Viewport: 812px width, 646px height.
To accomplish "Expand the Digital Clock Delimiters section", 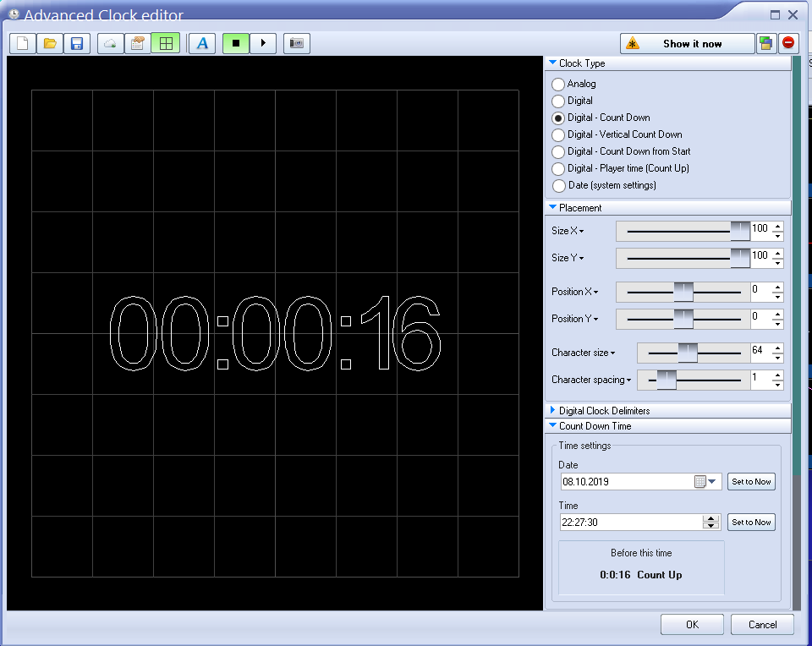I will coord(604,411).
